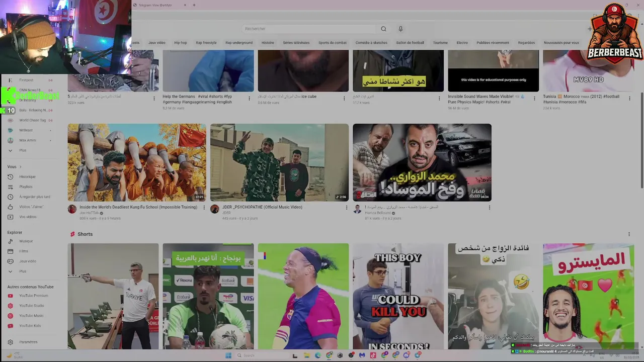Click the Rechercher search field
The height and width of the screenshot is (362, 644).
[x=308, y=29]
